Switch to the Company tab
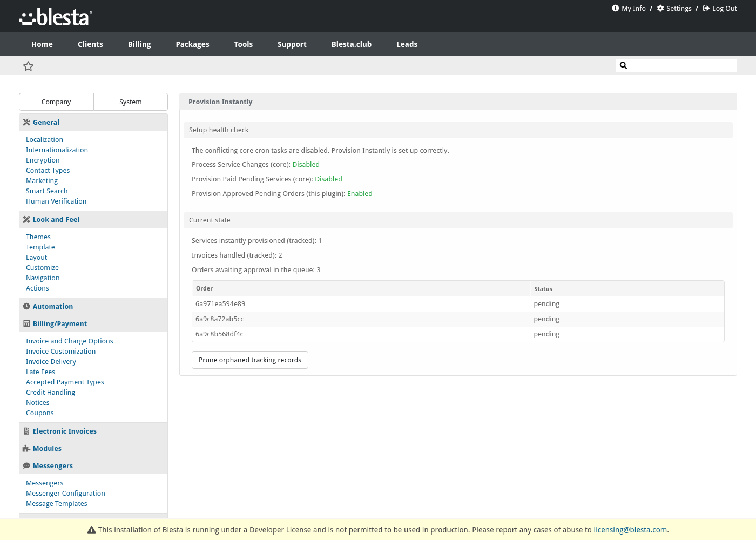Screen dimensions: 756x540 pos(56,102)
